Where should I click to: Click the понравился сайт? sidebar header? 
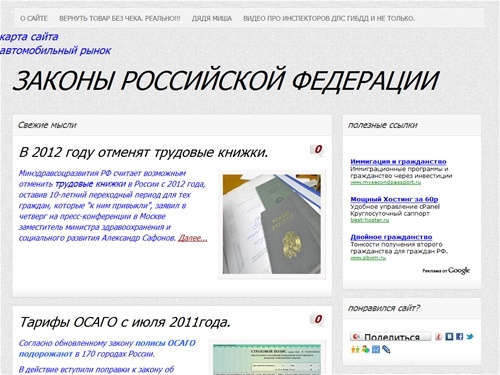point(384,308)
